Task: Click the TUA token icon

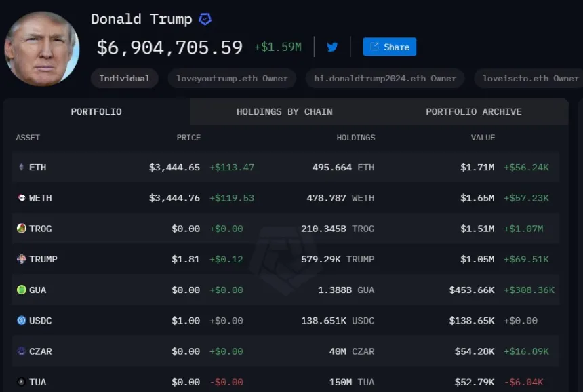Action: (22, 382)
